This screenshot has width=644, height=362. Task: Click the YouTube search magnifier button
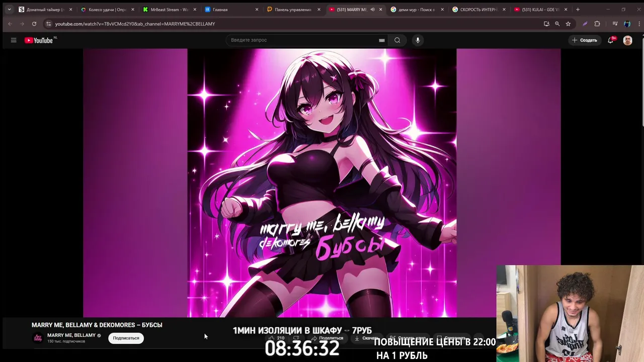point(397,40)
